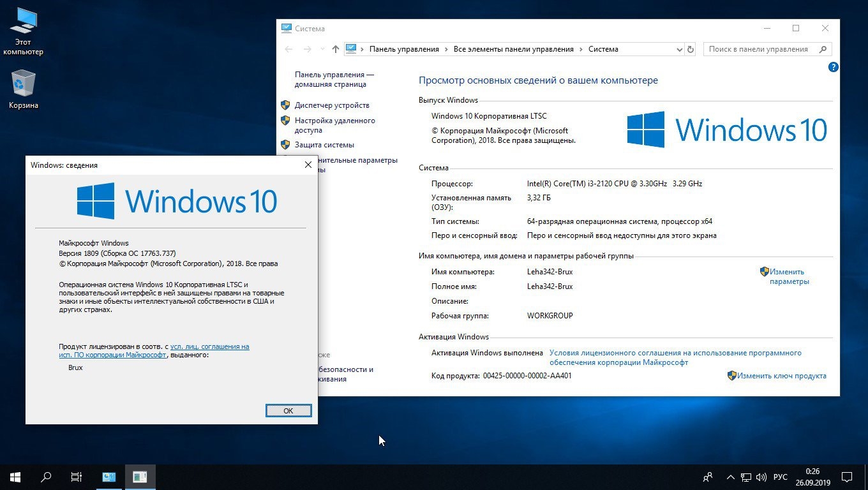Open address bar history dropdown
Viewport: 868px width, 490px height.
click(x=679, y=49)
